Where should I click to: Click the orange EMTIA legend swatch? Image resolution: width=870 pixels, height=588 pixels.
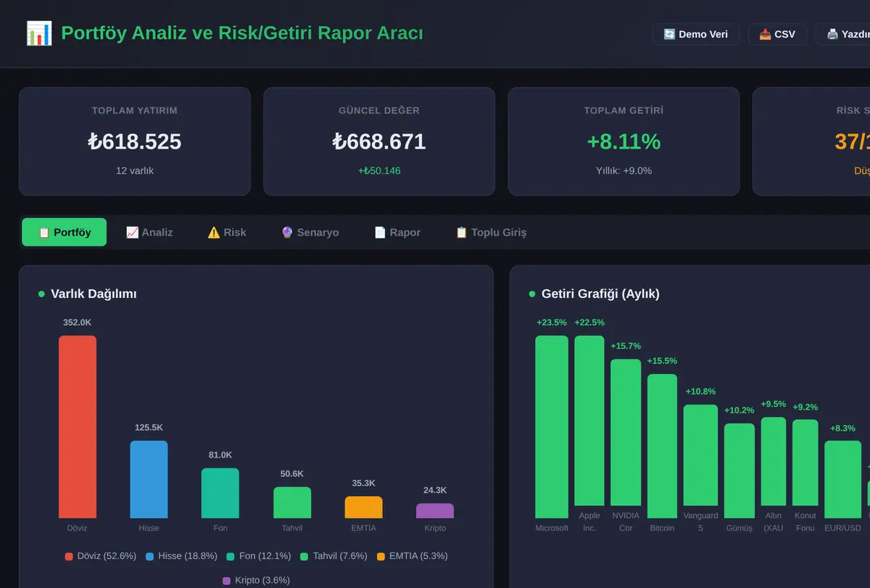coord(381,556)
